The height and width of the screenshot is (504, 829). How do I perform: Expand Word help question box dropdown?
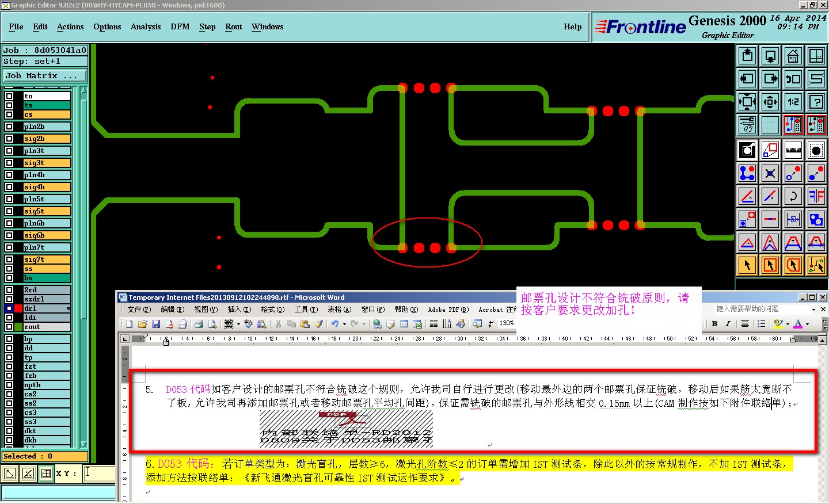click(813, 309)
